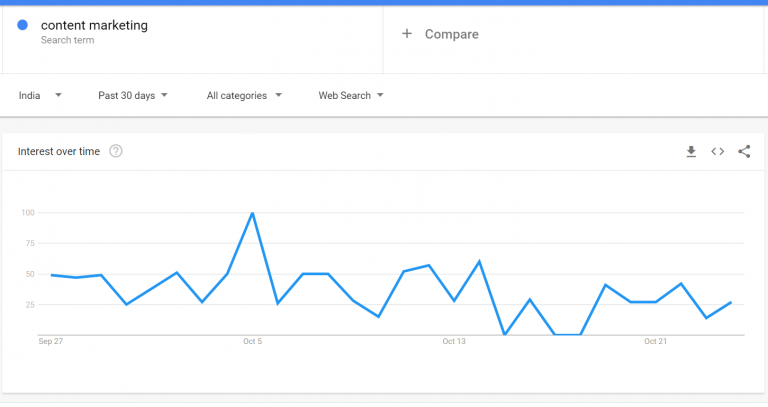Click the Oct 21 axis label
Image resolution: width=768 pixels, height=407 pixels.
pos(655,341)
